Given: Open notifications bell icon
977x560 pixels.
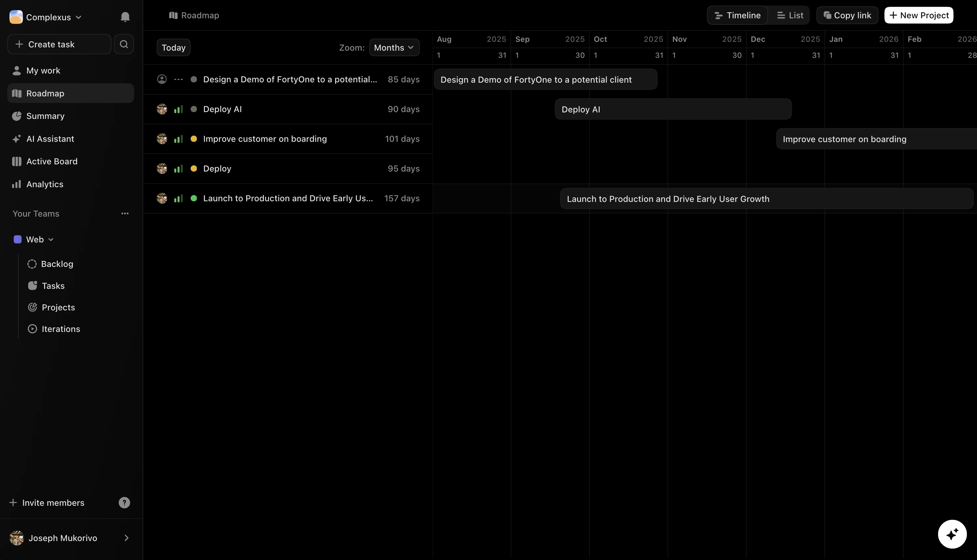Looking at the screenshot, I should [125, 17].
